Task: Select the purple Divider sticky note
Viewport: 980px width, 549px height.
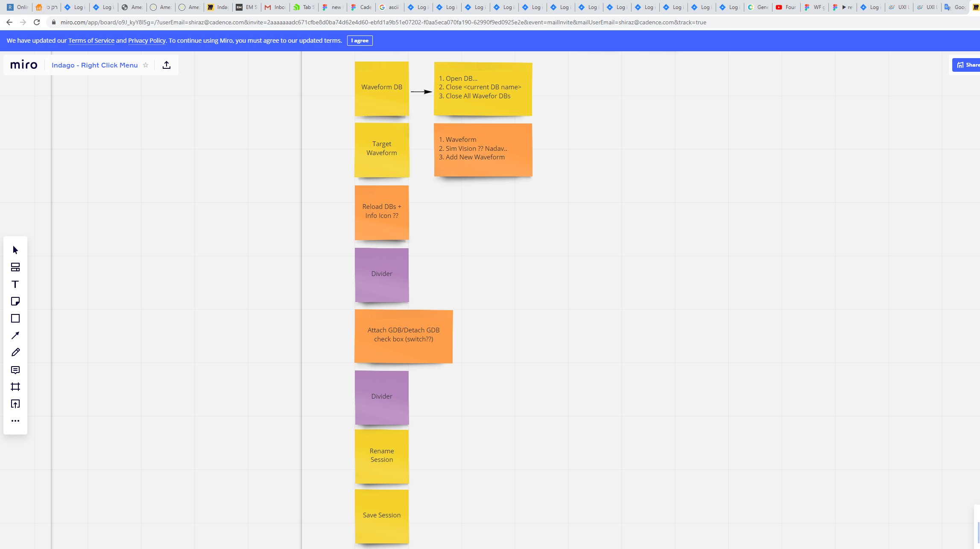Action: click(381, 274)
